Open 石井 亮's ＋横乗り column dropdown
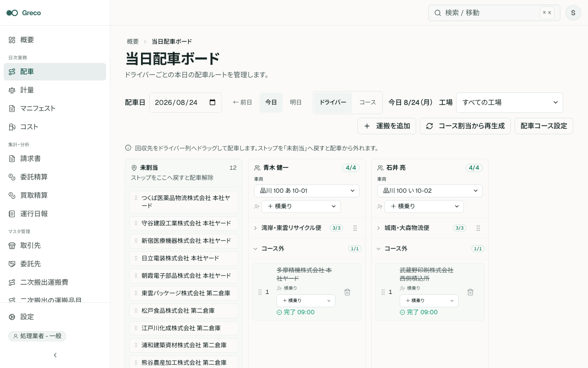Image resolution: width=588 pixels, height=368 pixels. 424,207
